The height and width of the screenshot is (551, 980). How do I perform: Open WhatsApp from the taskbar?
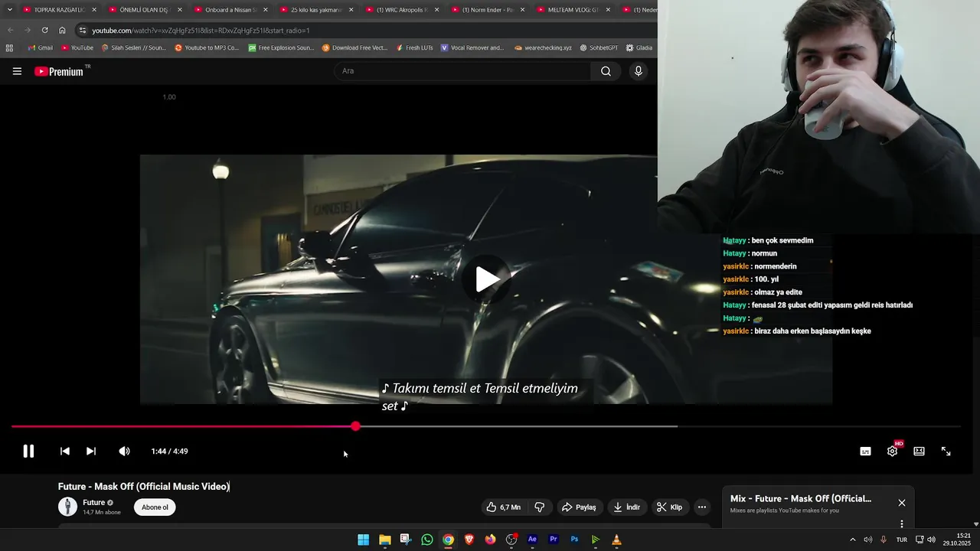427,540
